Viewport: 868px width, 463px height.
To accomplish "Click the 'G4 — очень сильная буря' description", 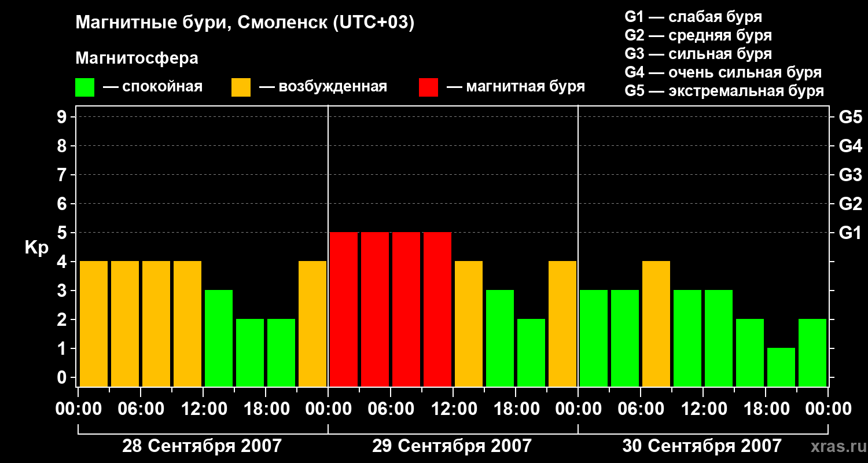I will [x=723, y=72].
